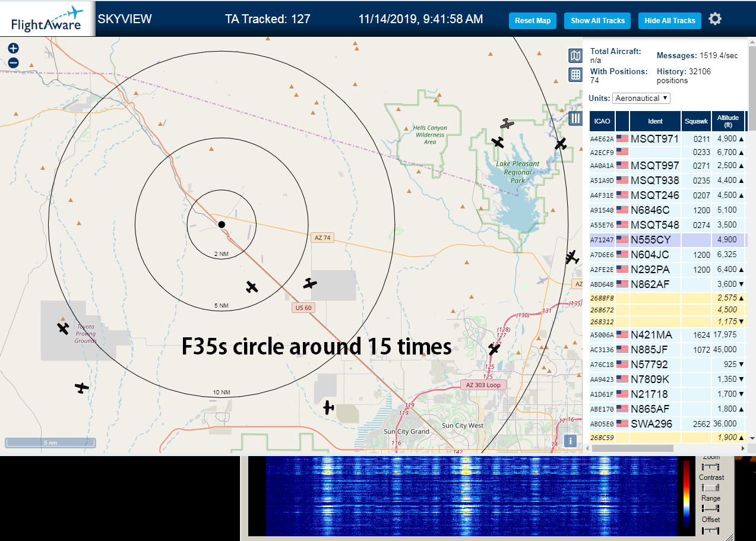Zoom in with the map plus button
The image size is (756, 541).
(x=14, y=48)
